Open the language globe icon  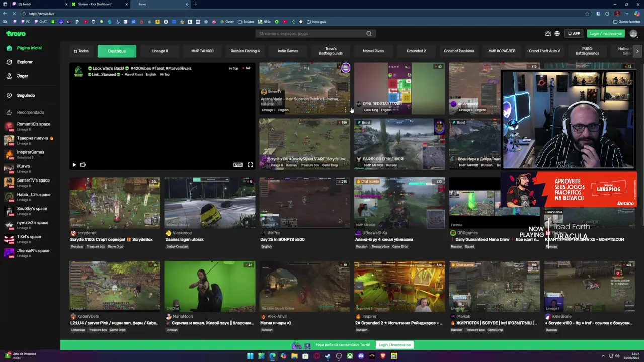coord(557,34)
